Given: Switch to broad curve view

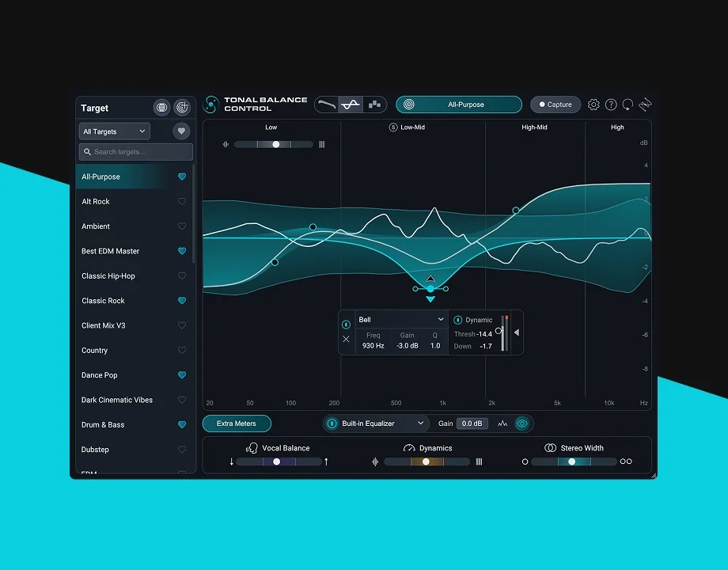Looking at the screenshot, I should (x=327, y=104).
